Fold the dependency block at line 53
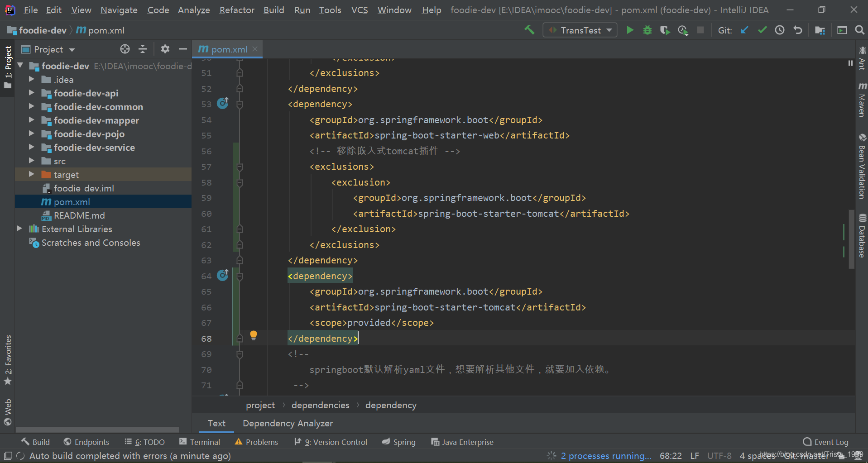Screen dimensions: 868x463 coord(240,105)
